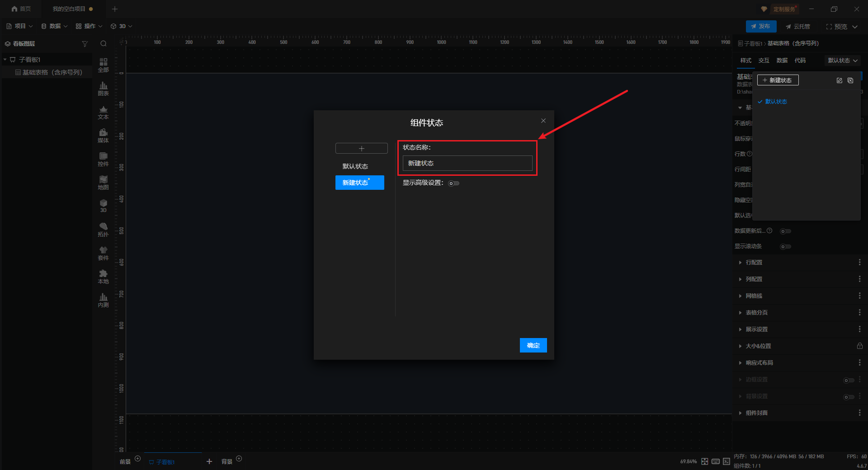868x470 pixels.
Task: Click the layer filter funnel icon
Action: click(x=85, y=44)
